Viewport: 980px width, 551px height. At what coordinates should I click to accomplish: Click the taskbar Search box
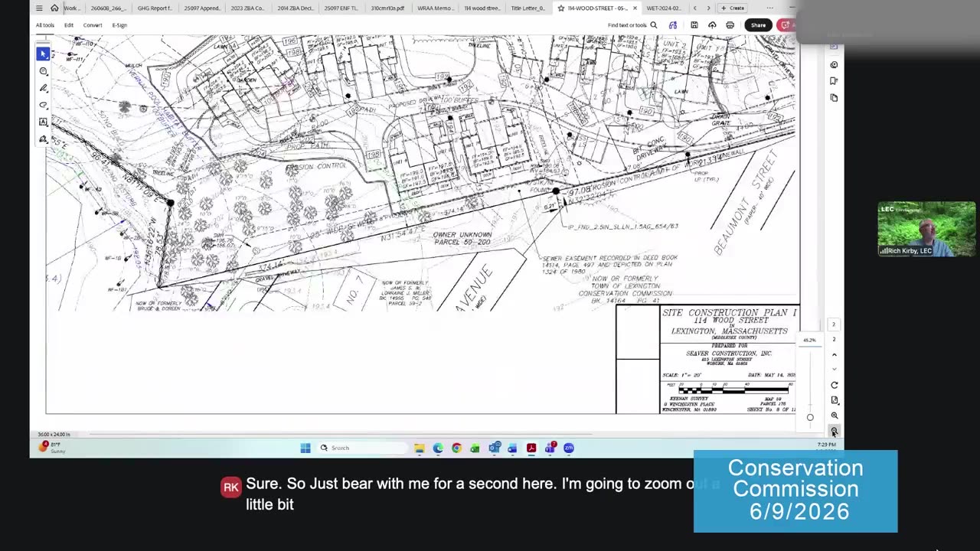363,448
